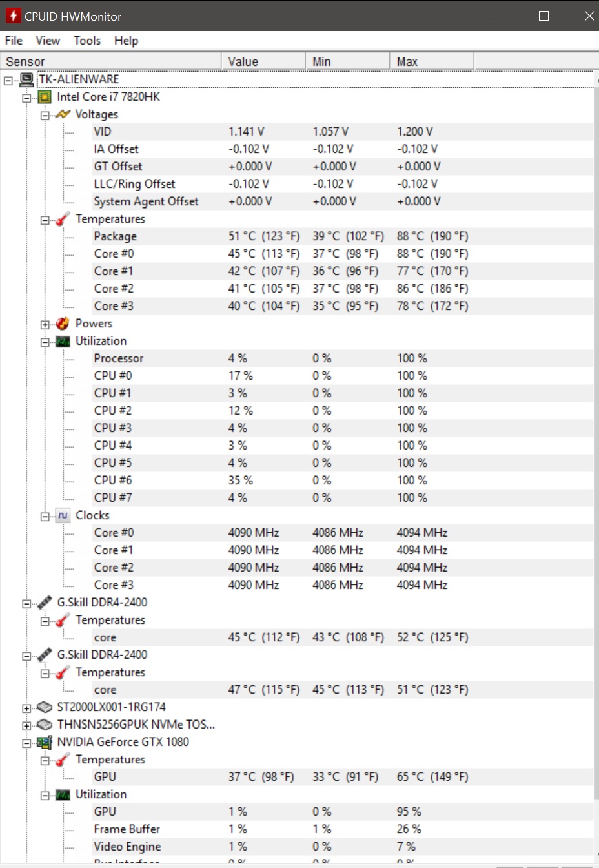Image resolution: width=599 pixels, height=868 pixels.
Task: Expand the Powers node
Action: coord(45,324)
